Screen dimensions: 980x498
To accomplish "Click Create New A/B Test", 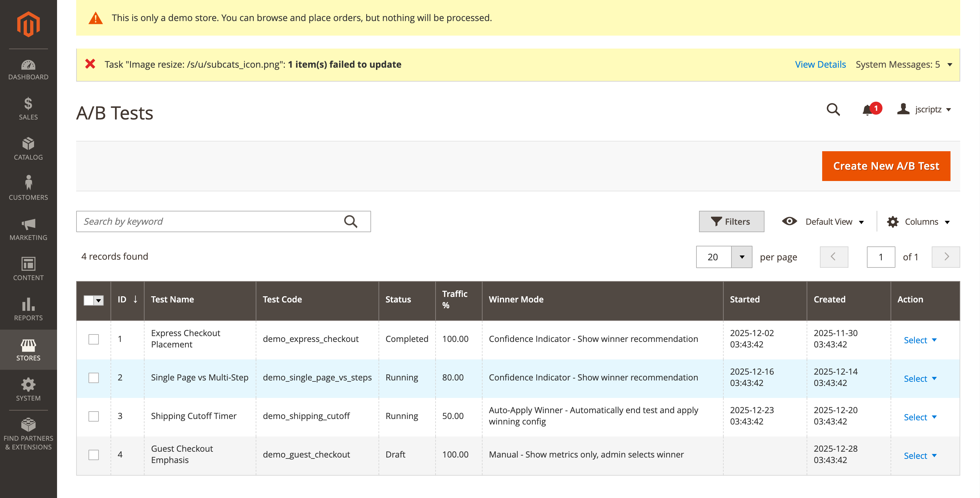I will pos(886,166).
